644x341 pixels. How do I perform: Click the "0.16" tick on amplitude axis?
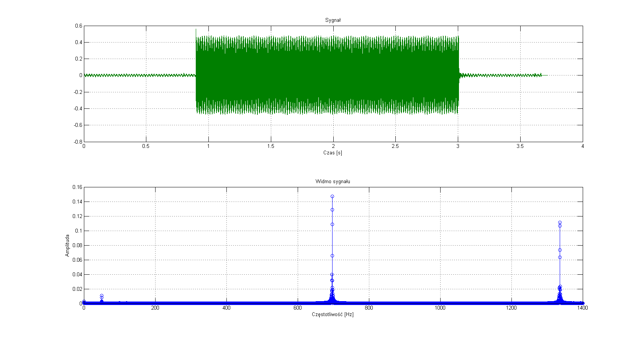[77, 187]
